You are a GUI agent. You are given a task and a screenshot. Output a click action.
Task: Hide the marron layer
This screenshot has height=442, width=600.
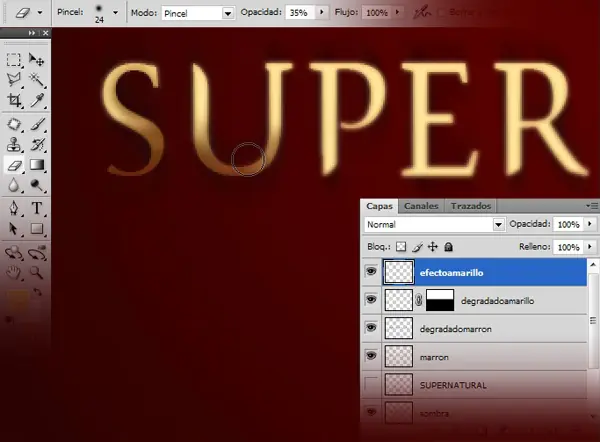click(x=371, y=356)
